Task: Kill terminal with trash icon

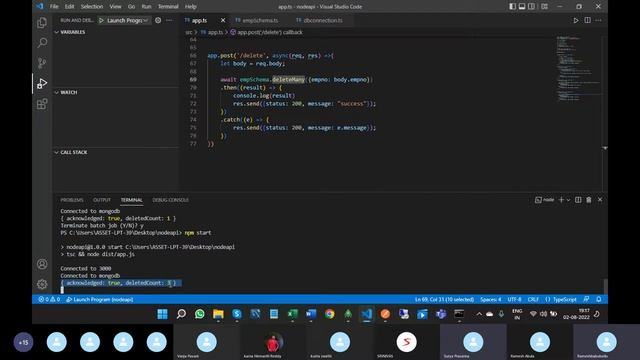Action: 589,200
